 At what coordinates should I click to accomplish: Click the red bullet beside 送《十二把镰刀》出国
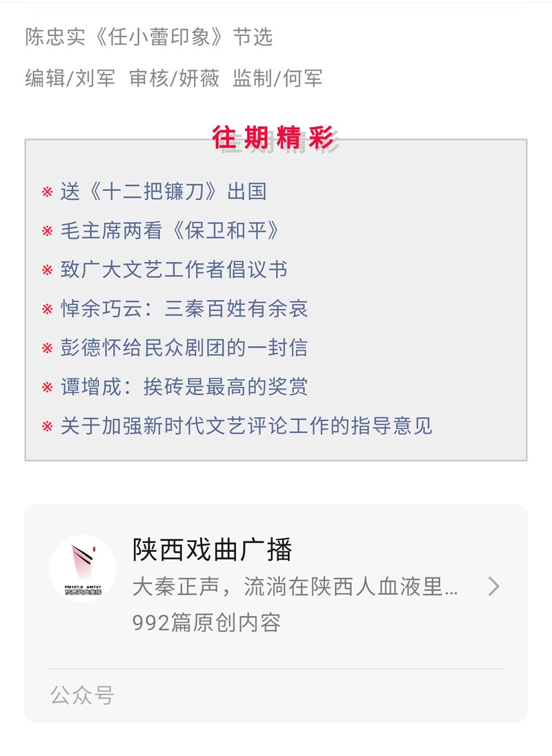pyautogui.click(x=47, y=192)
